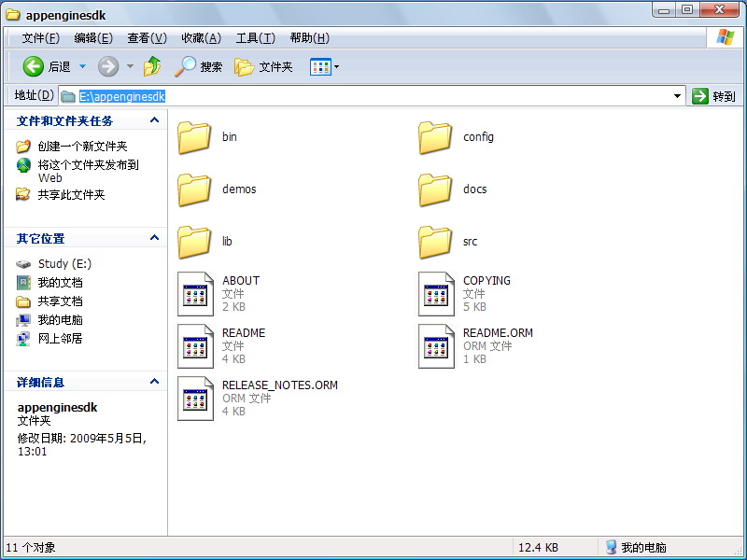The image size is (747, 560).
Task: Select the src folder icon
Action: point(435,242)
